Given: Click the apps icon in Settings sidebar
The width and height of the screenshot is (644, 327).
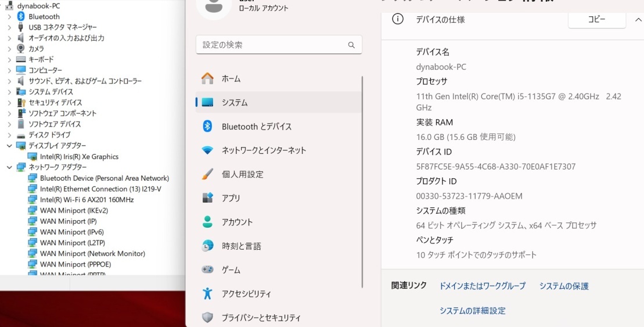Looking at the screenshot, I should 207,198.
